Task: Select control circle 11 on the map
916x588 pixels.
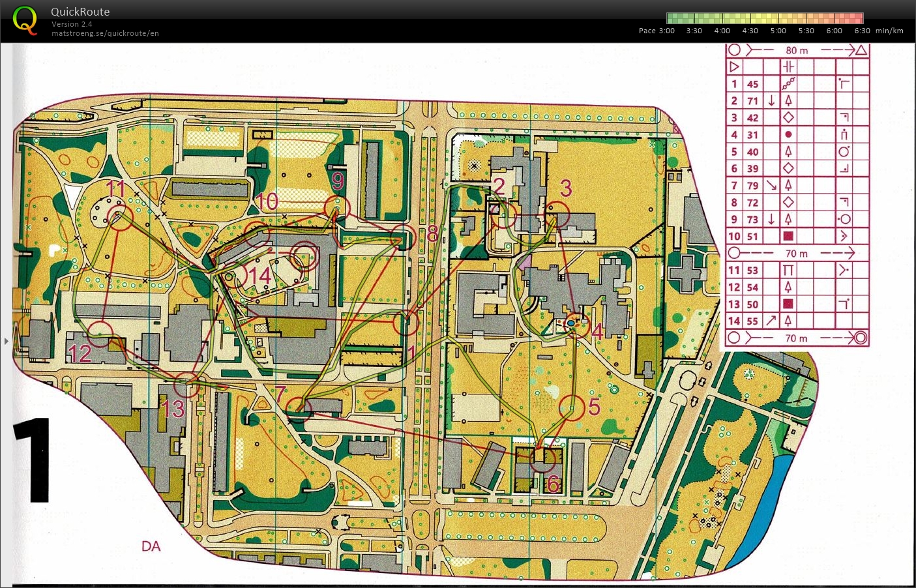Action: click(119, 218)
